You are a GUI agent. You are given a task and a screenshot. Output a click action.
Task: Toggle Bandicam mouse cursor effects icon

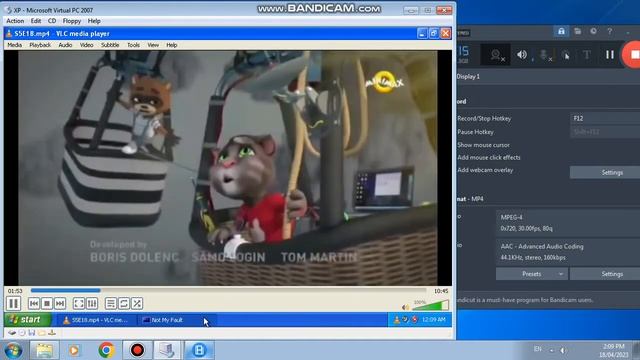point(565,55)
